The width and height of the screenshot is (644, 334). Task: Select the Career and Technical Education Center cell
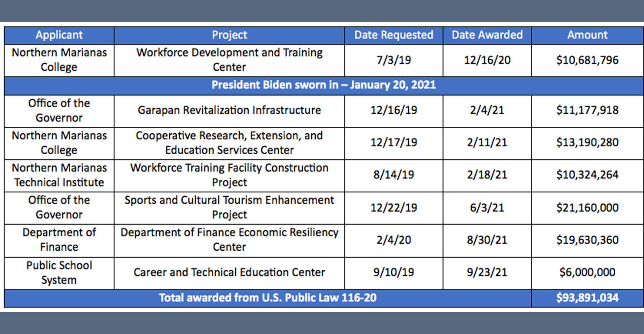click(229, 273)
